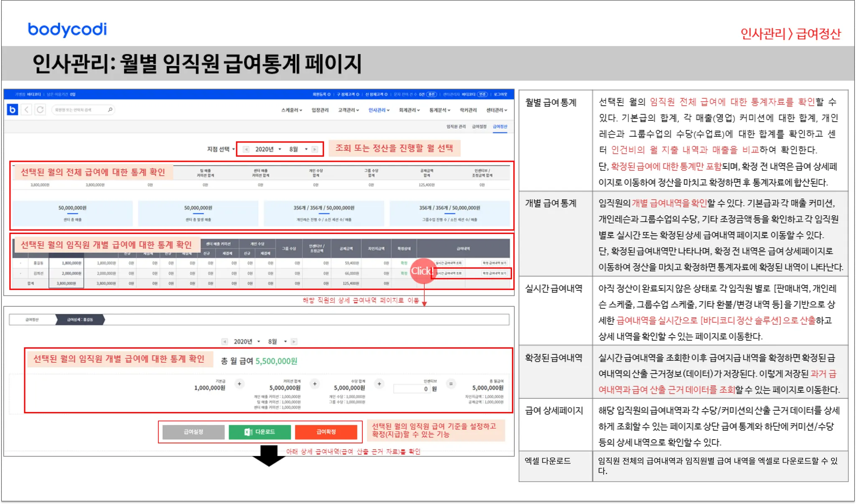
Task: Click the 급여정산 breadcrumb step
Action: tap(32, 320)
